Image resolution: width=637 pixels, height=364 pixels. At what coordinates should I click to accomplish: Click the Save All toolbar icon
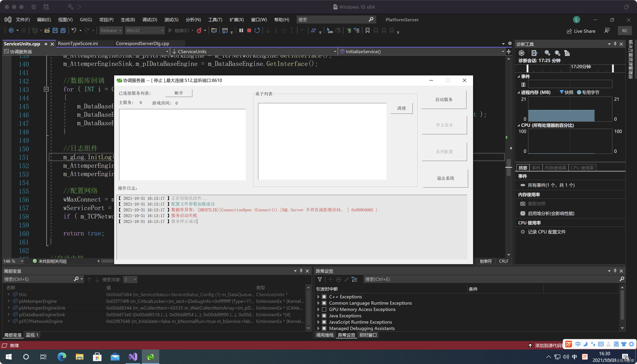point(63,31)
